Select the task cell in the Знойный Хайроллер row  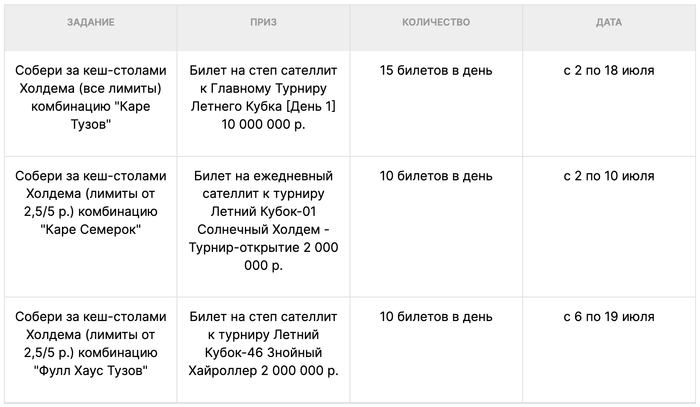tap(91, 344)
